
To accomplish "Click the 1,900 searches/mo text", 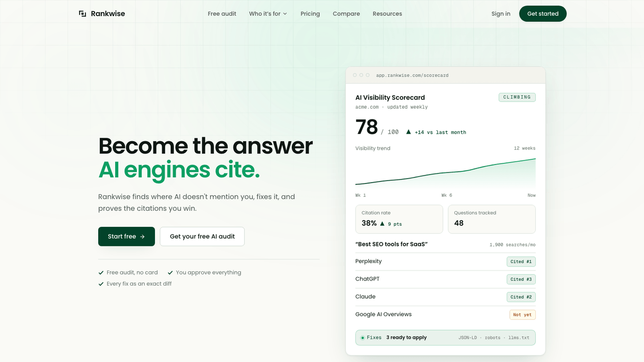I will click(513, 245).
